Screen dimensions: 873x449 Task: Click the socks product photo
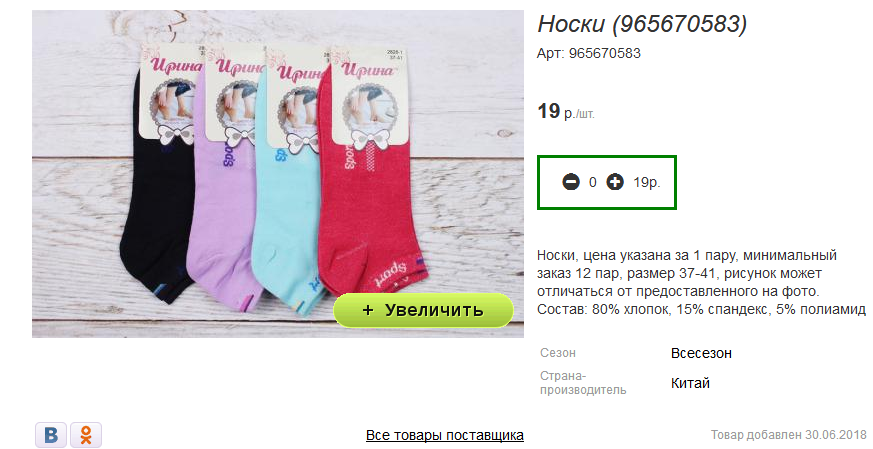(278, 174)
